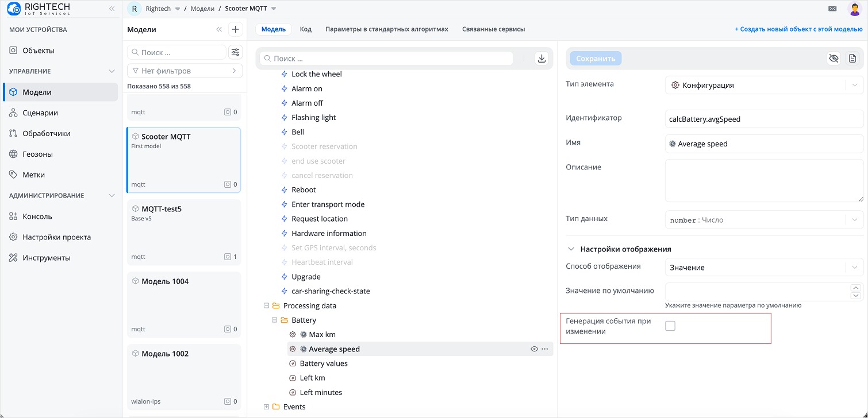Open the Average speed more options icon
Viewport: 868px width, 418px height.
pyautogui.click(x=545, y=349)
